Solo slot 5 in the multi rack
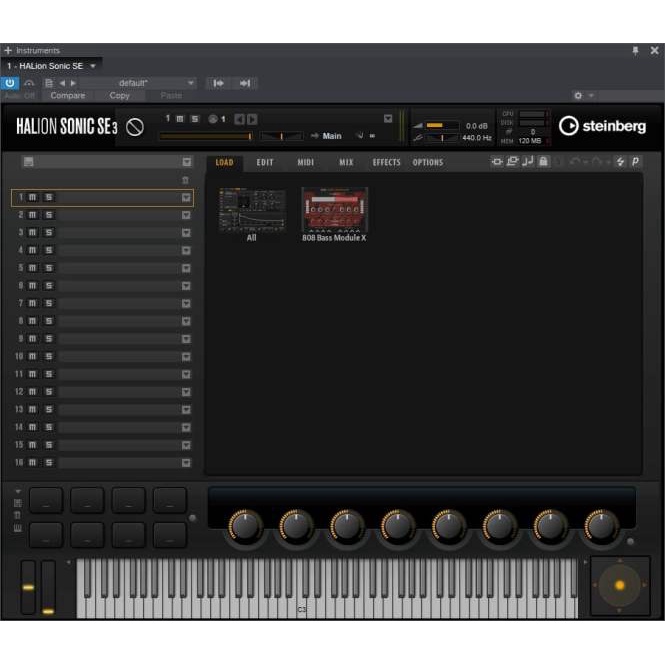 click(48, 268)
